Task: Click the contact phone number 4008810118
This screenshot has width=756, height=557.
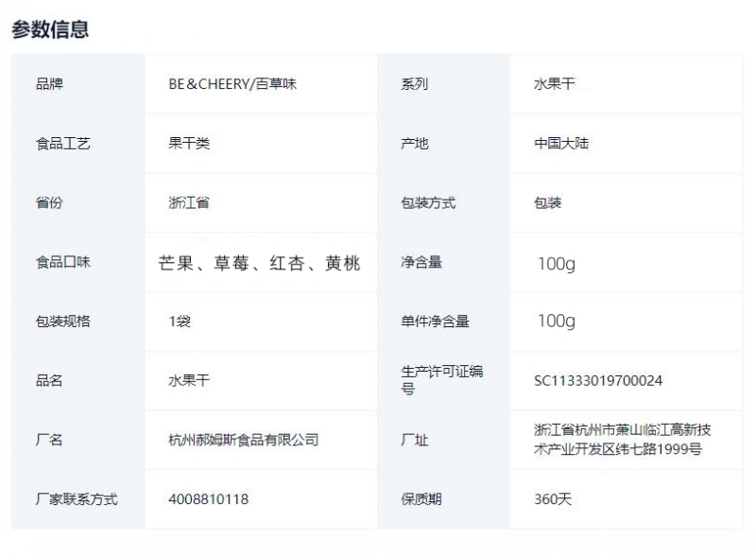Action: pyautogui.click(x=209, y=499)
